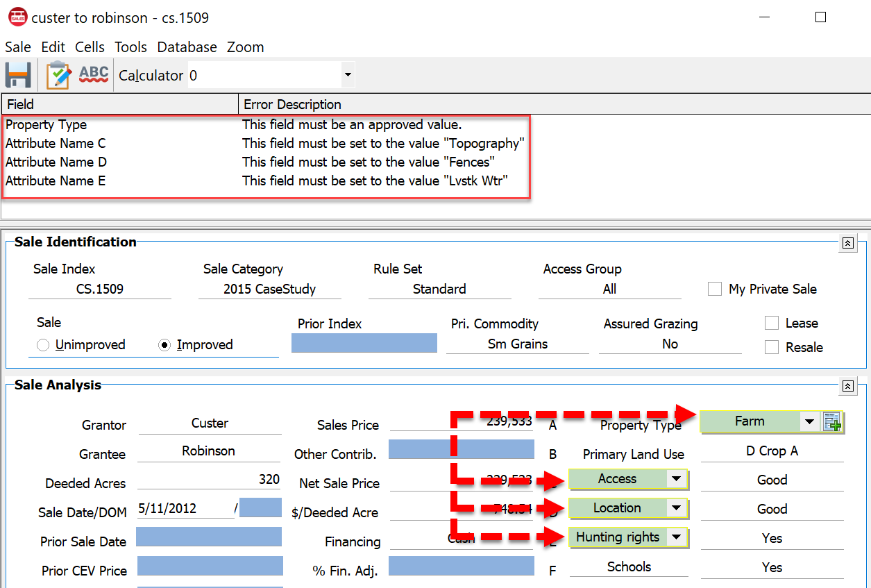This screenshot has height=588, width=871.
Task: Click the add button beside Farm dropdown
Action: [833, 421]
